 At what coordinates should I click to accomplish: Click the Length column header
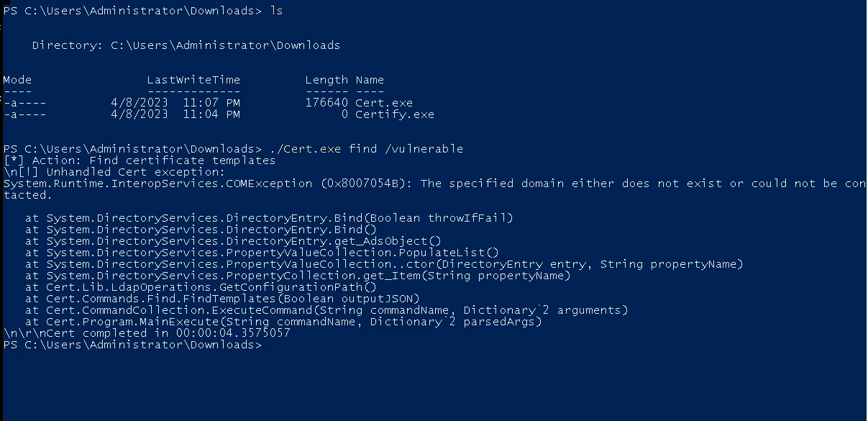tap(326, 80)
